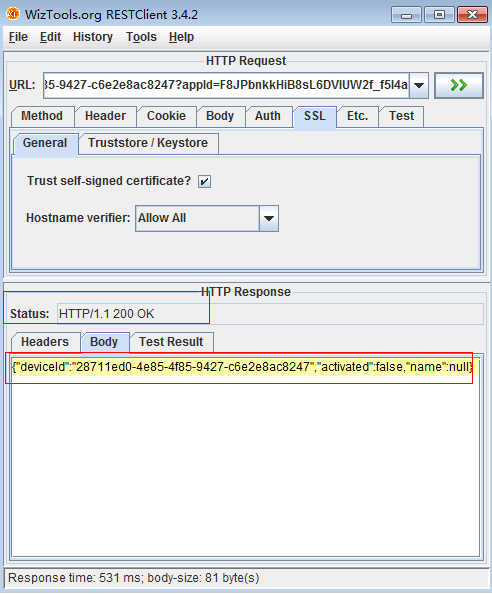This screenshot has width=492, height=594.
Task: Click the green Go request button
Action: [459, 85]
